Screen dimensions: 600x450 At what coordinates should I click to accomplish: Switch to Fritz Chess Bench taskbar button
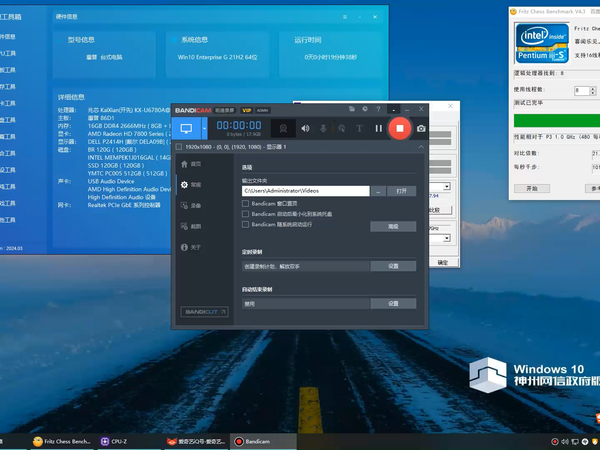(62, 442)
